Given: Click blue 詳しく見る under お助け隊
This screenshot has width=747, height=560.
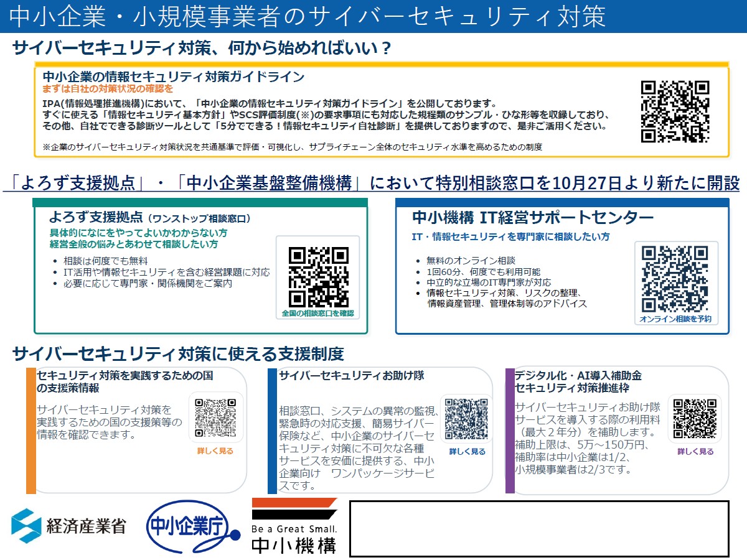Looking at the screenshot, I should coord(467,452).
